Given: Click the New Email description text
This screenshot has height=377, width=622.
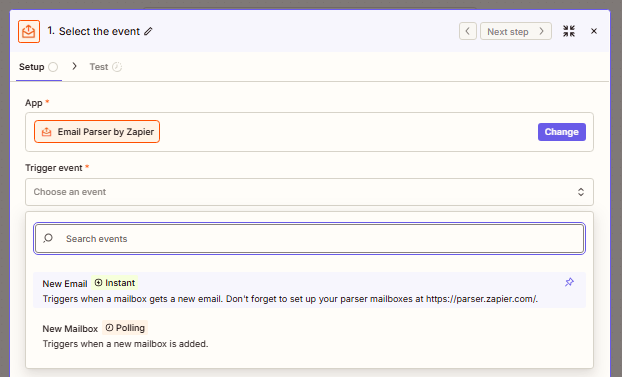Looking at the screenshot, I should tap(290, 299).
